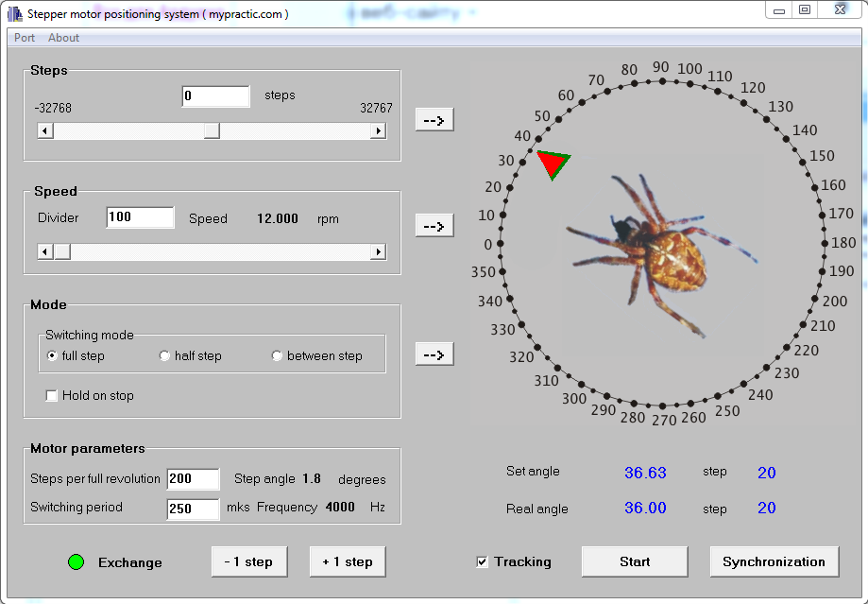
Task: Click the 90 degree mark on the dial
Action: (x=662, y=81)
